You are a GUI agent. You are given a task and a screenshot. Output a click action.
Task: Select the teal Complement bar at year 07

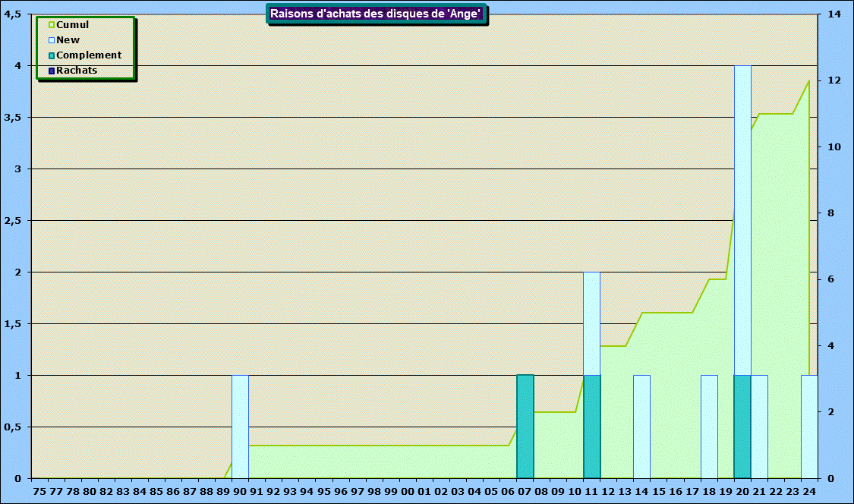tap(525, 427)
